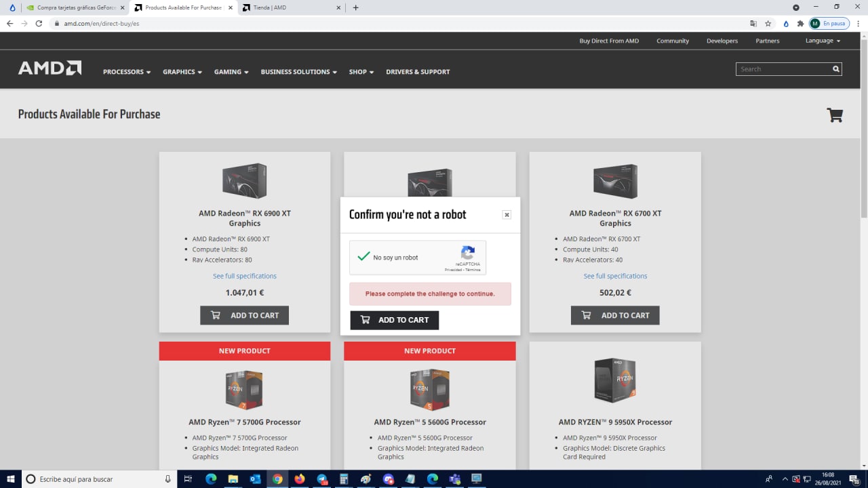The height and width of the screenshot is (488, 868).
Task: Open the Chrome three-dot menu
Action: click(858, 23)
